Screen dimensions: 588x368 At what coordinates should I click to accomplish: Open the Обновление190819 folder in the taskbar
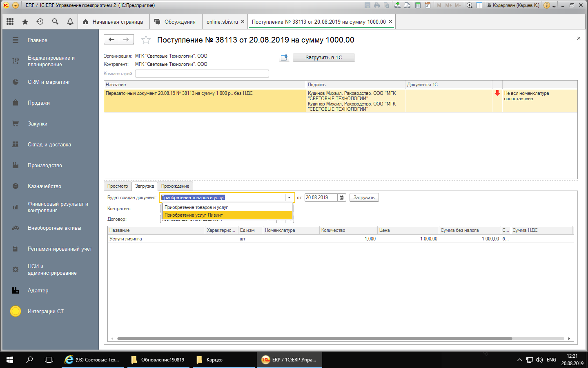(158, 360)
